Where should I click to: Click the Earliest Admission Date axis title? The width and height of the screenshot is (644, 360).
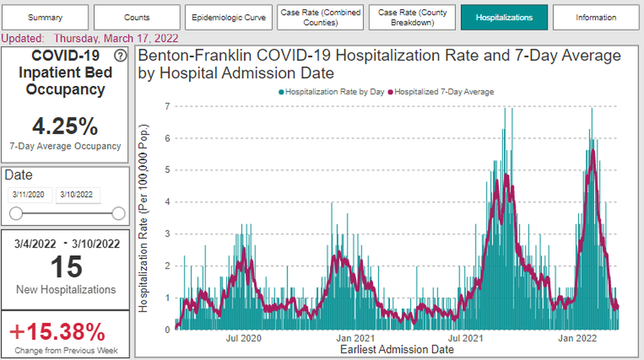pos(397,349)
